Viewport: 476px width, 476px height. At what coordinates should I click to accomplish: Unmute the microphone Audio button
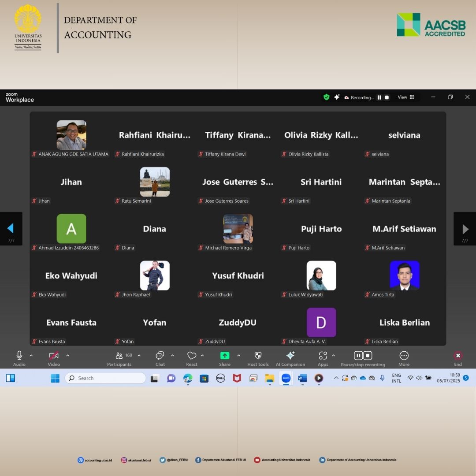pyautogui.click(x=19, y=356)
